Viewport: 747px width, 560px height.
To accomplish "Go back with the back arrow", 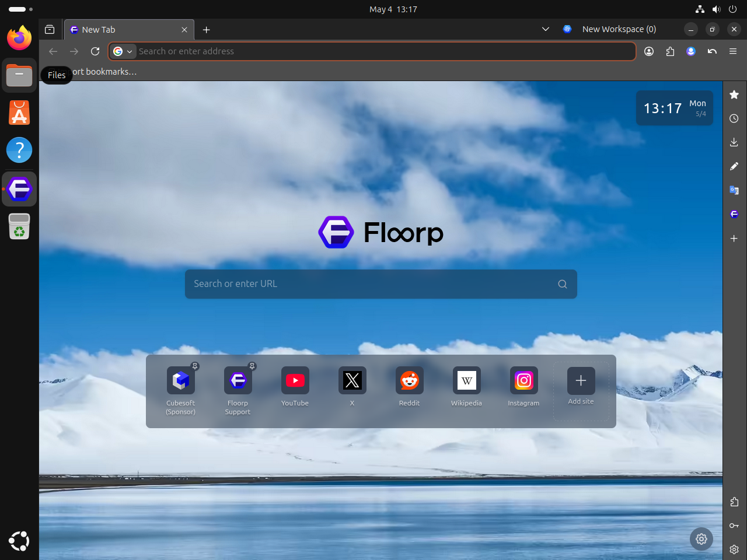I will click(x=53, y=51).
